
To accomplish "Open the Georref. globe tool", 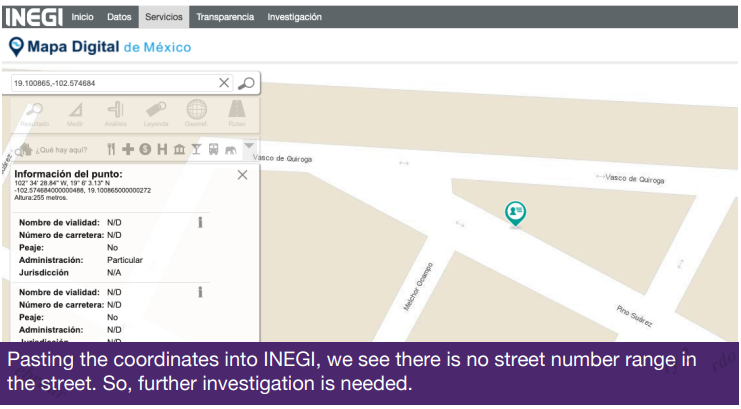I will (196, 114).
